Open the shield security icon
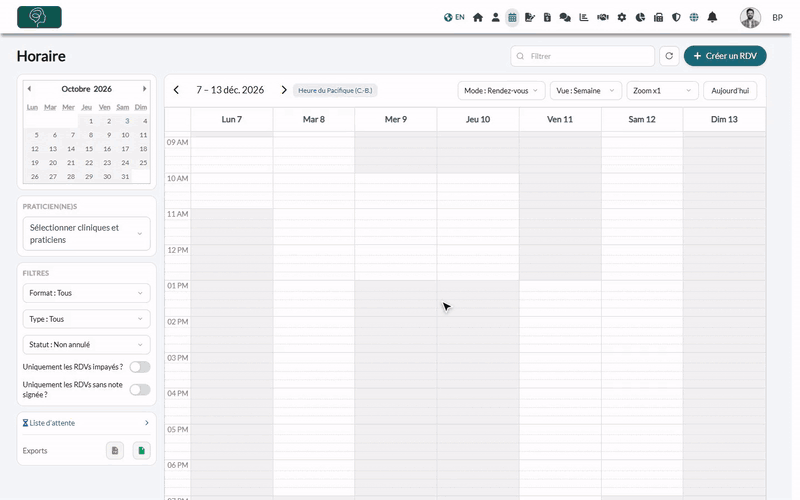800x500 pixels. click(x=676, y=17)
